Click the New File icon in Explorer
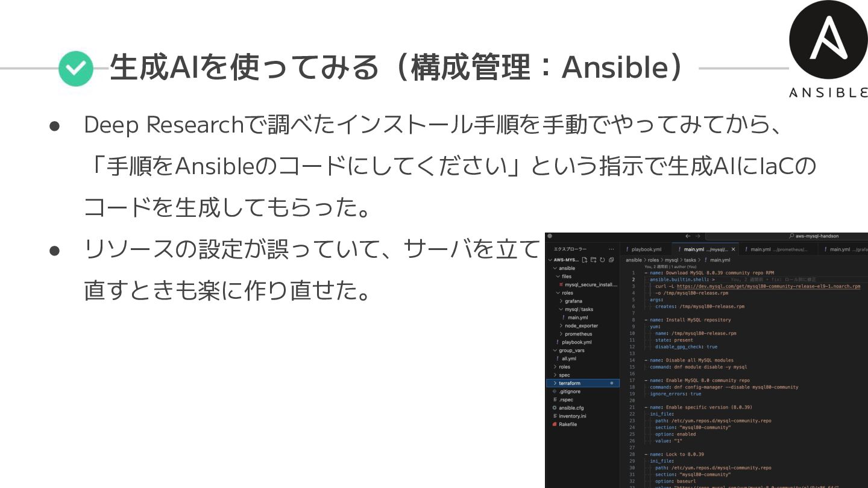 584,260
